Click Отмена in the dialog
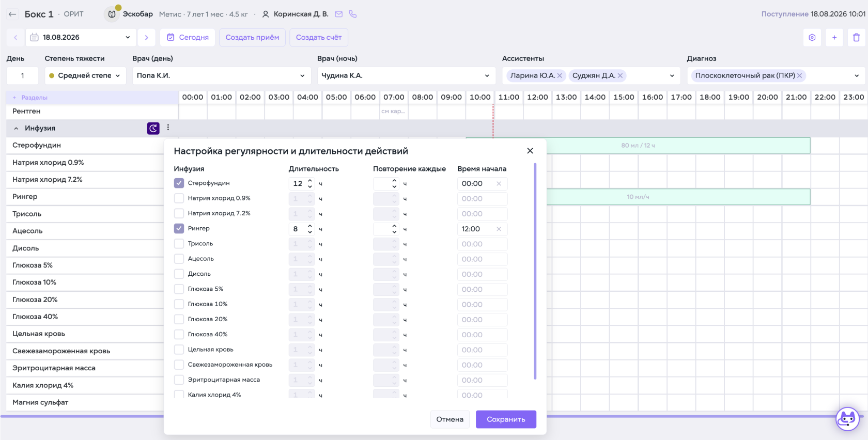The width and height of the screenshot is (868, 440). point(450,419)
